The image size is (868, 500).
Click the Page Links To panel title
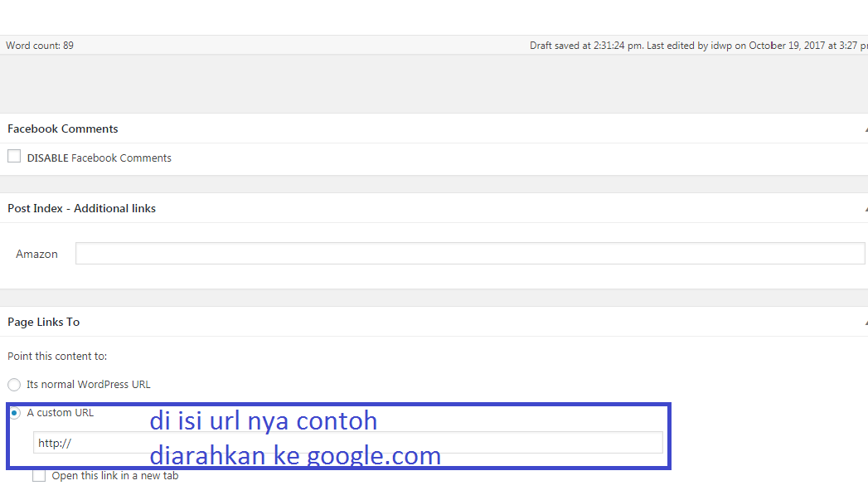point(43,322)
